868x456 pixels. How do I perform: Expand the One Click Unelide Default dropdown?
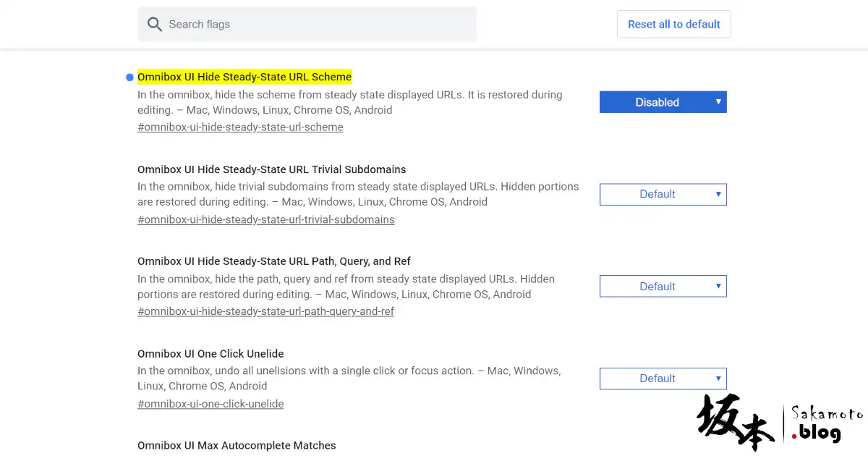[663, 379]
